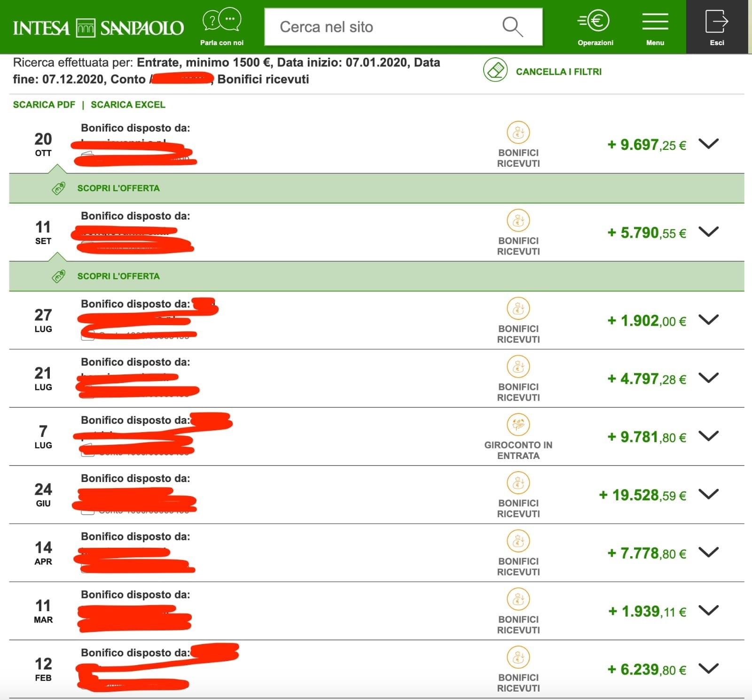752x700 pixels.
Task: Click Bonifici Ricevuti icon for 11 MAR
Action: click(x=518, y=599)
